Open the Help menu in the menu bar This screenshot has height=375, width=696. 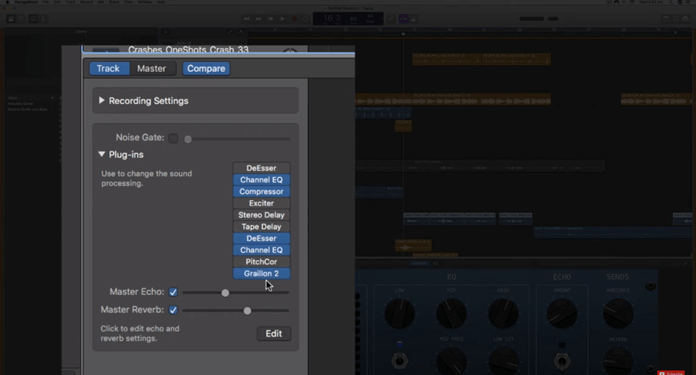tap(161, 2)
